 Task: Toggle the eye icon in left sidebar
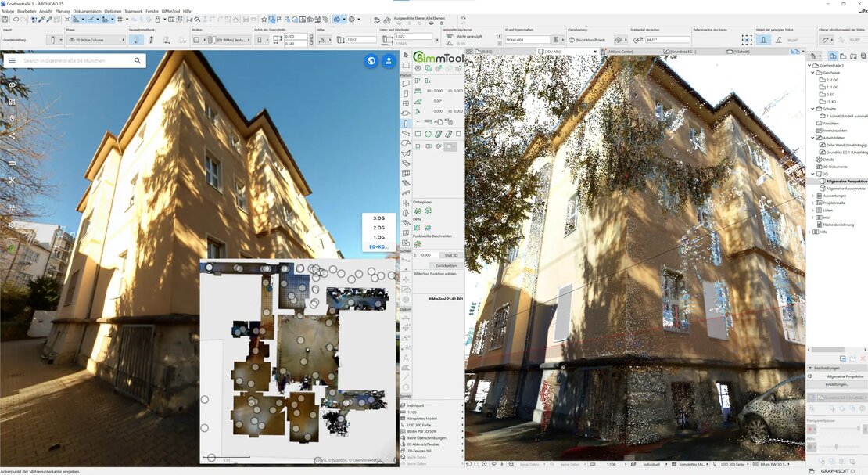[13, 85]
